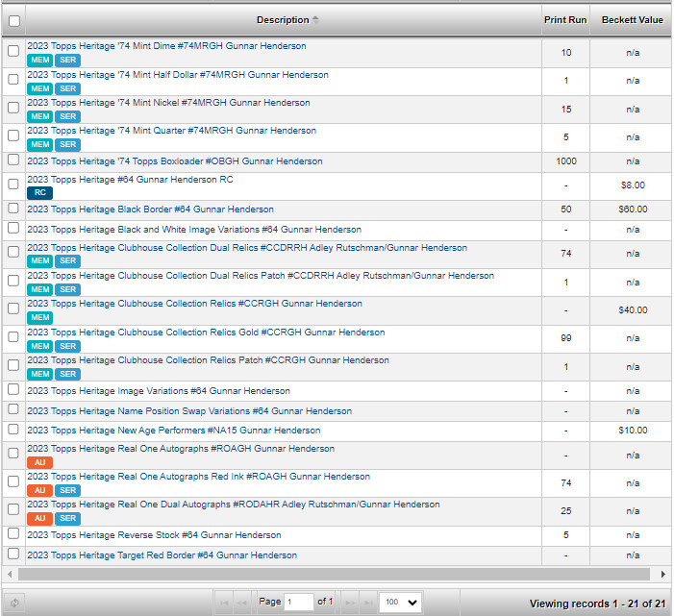This screenshot has height=616, width=674.
Task: Sort by Print Run column header
Action: tap(565, 20)
